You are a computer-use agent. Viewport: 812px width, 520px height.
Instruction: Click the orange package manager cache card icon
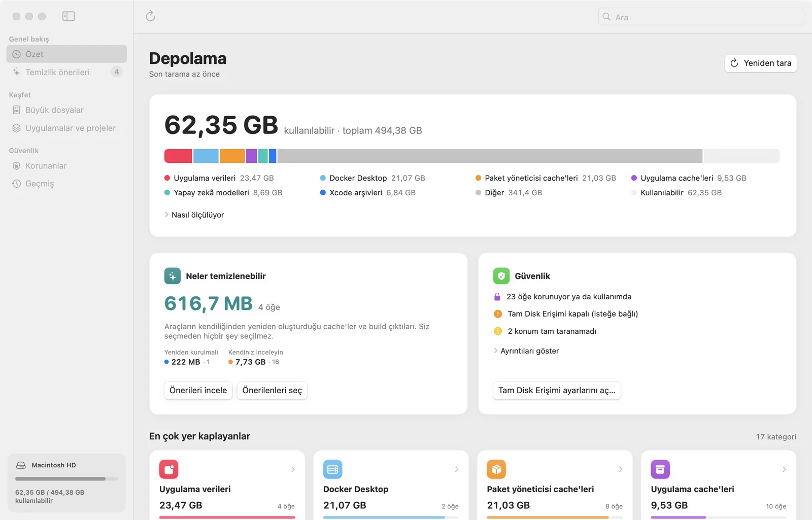(496, 469)
